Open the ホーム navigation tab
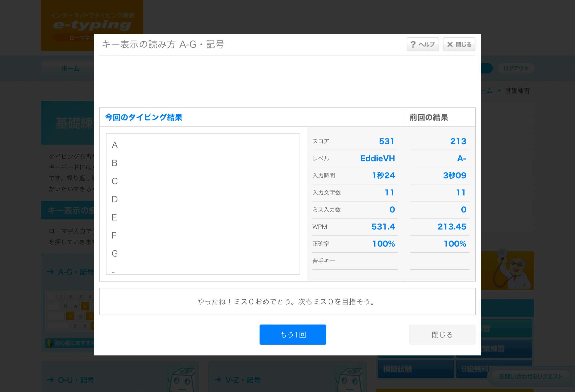The width and height of the screenshot is (575, 392). coord(70,68)
